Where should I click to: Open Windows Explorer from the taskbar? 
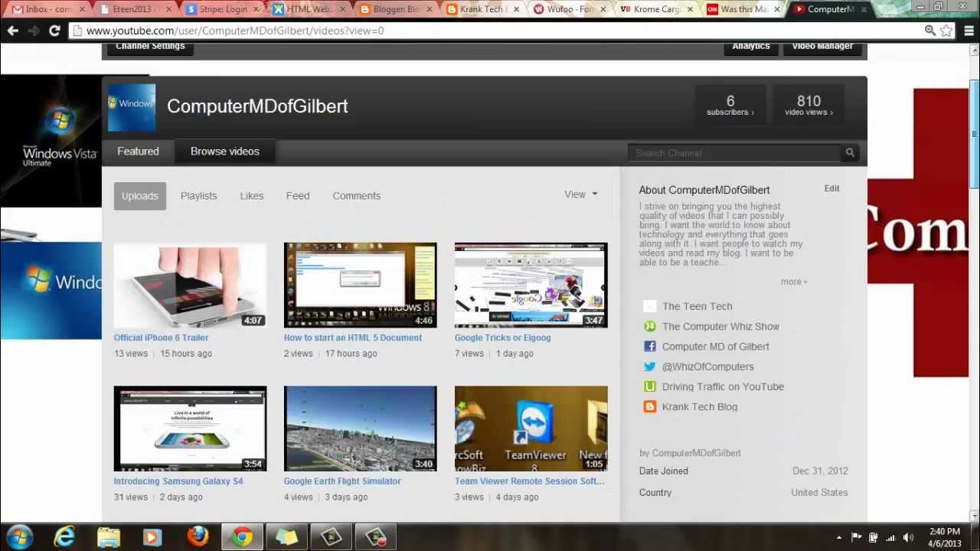109,537
